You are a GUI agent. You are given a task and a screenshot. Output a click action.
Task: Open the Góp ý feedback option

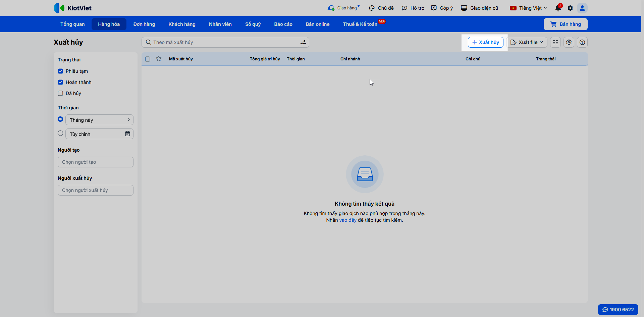click(442, 8)
